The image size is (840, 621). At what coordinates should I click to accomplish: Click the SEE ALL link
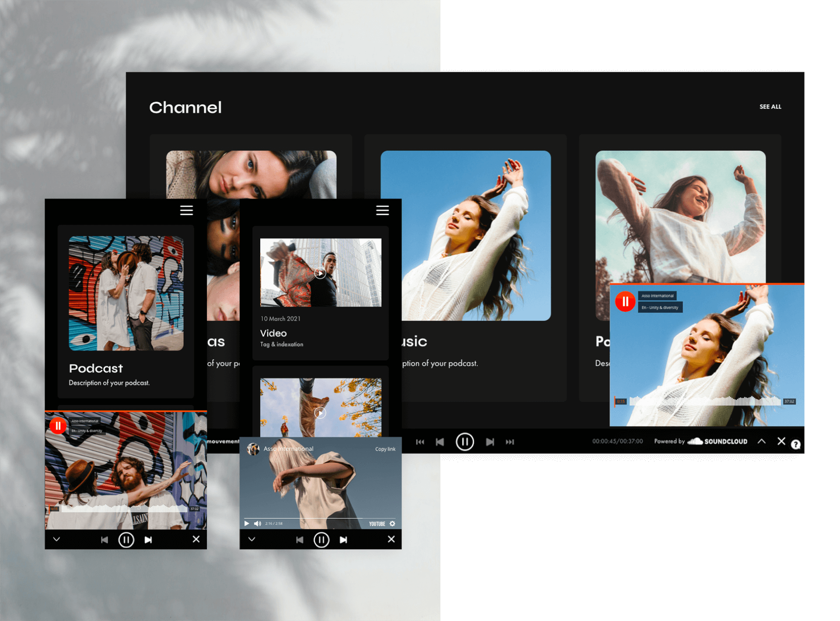click(770, 107)
